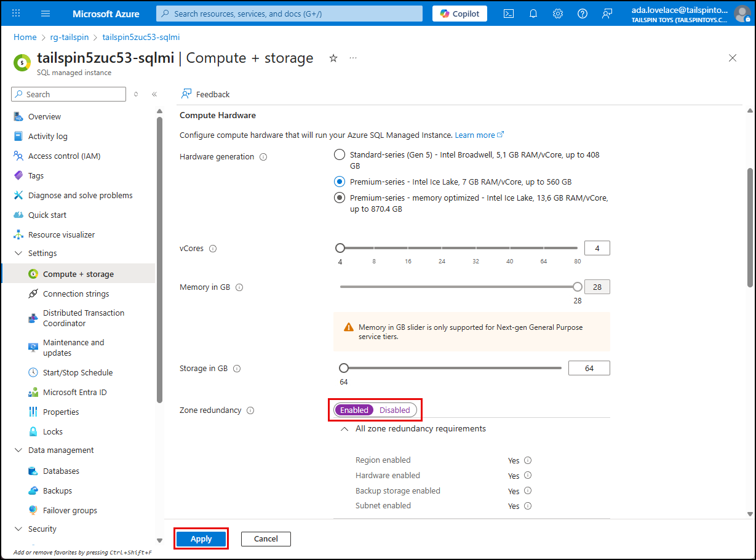
Task: Open the Learn more link
Action: click(x=475, y=134)
